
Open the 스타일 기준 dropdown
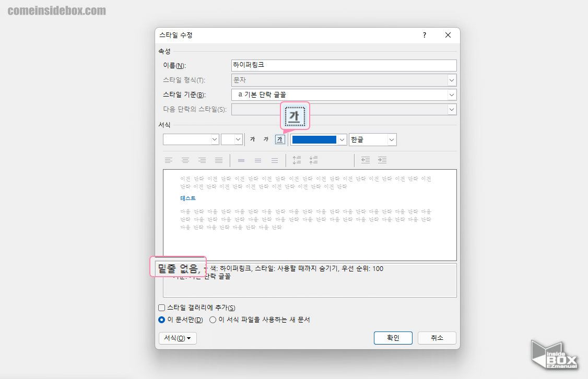click(x=452, y=94)
